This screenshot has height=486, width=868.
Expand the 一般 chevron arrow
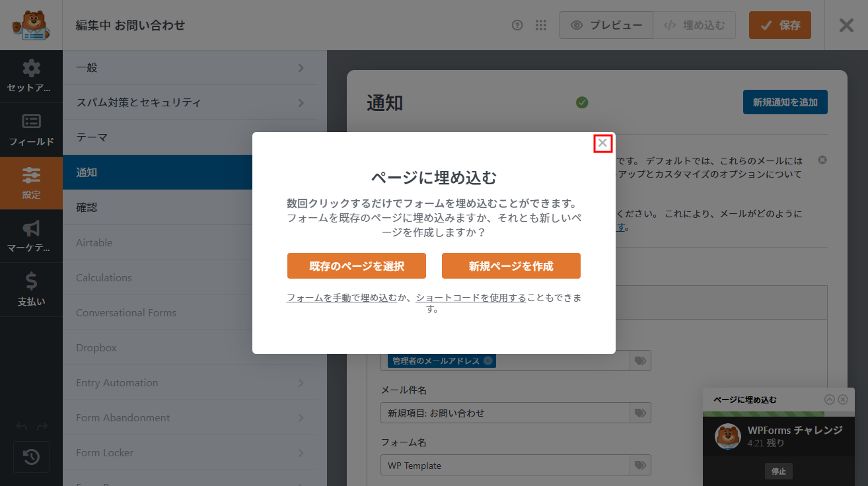(301, 68)
